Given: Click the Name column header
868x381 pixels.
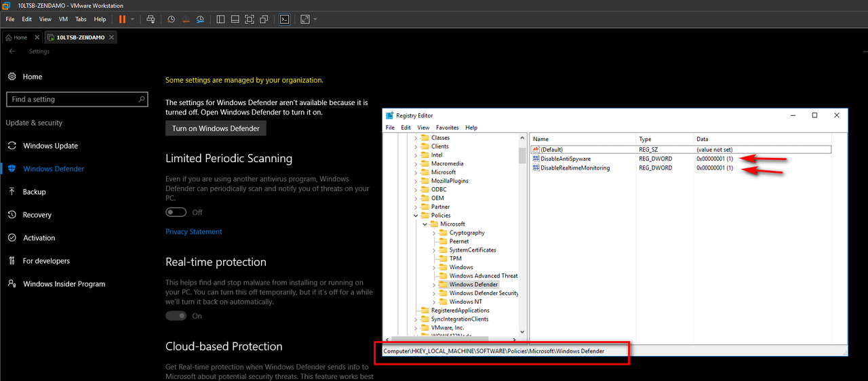Looking at the screenshot, I should click(583, 139).
